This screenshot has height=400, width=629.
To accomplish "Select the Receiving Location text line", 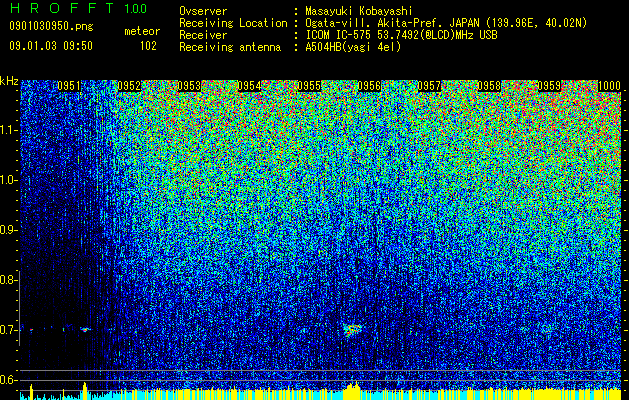I will tap(383, 23).
